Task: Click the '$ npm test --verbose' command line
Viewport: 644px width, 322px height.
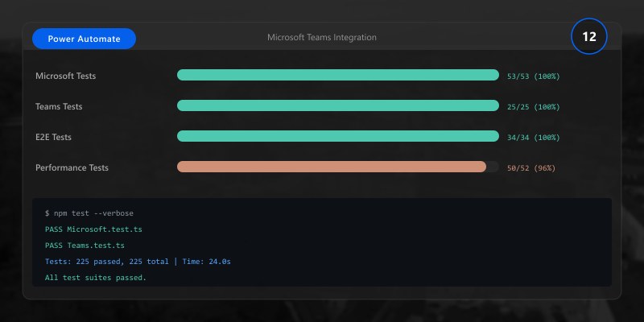Action: coord(89,213)
